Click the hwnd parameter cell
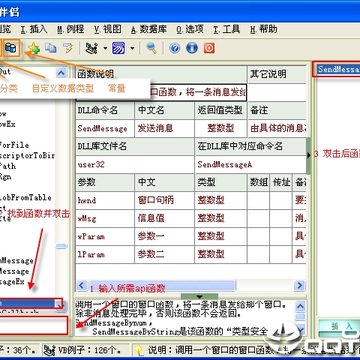Image resolution: width=360 pixels, height=360 pixels. (105, 201)
